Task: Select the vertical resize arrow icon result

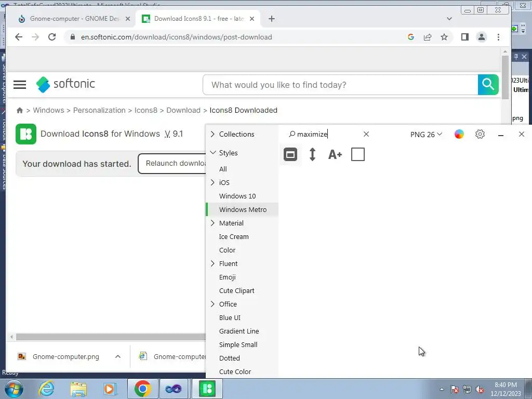Action: click(312, 154)
